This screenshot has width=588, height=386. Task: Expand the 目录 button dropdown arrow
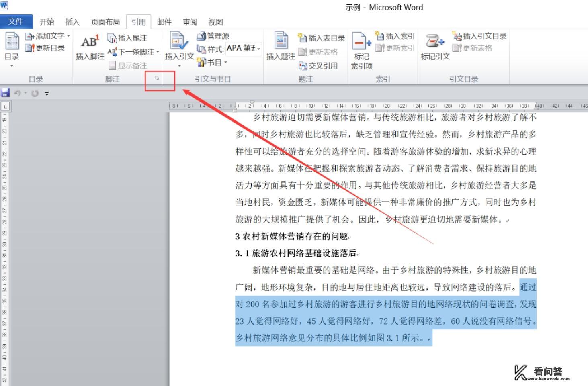pyautogui.click(x=12, y=65)
